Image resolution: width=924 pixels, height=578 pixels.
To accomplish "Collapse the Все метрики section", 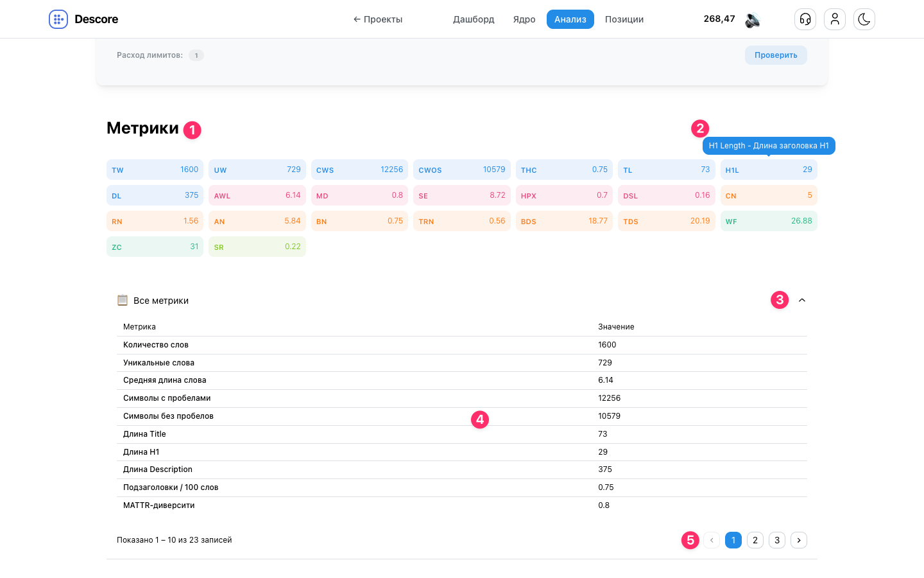I will click(x=802, y=300).
